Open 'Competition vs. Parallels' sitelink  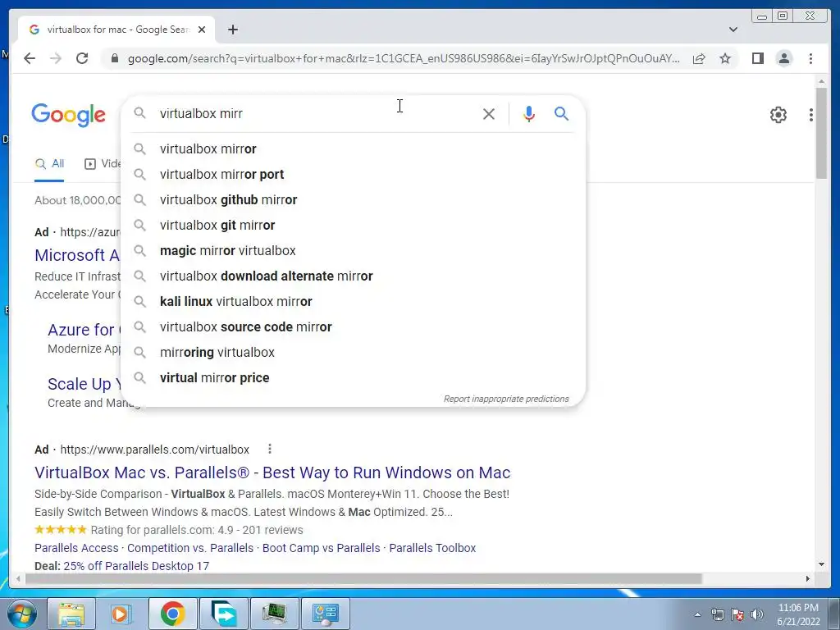point(190,548)
